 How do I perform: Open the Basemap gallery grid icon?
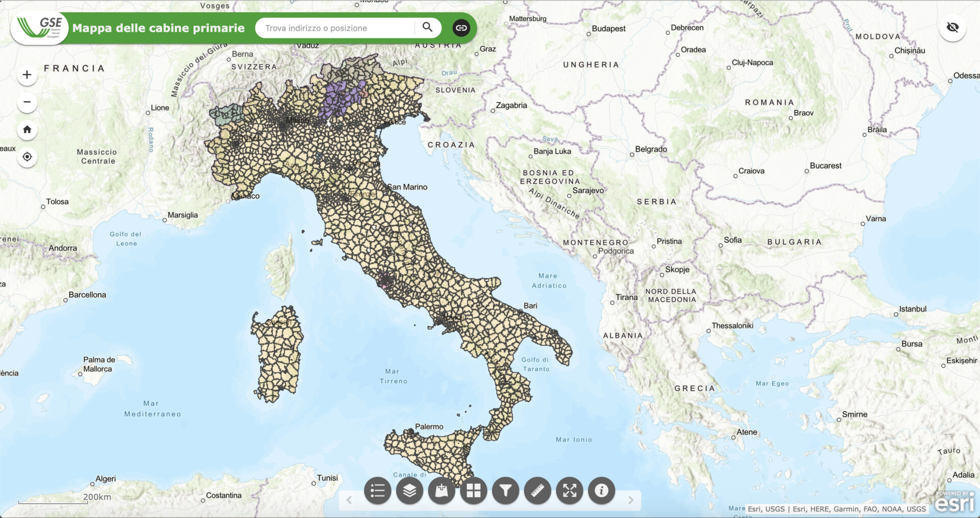pyautogui.click(x=474, y=491)
